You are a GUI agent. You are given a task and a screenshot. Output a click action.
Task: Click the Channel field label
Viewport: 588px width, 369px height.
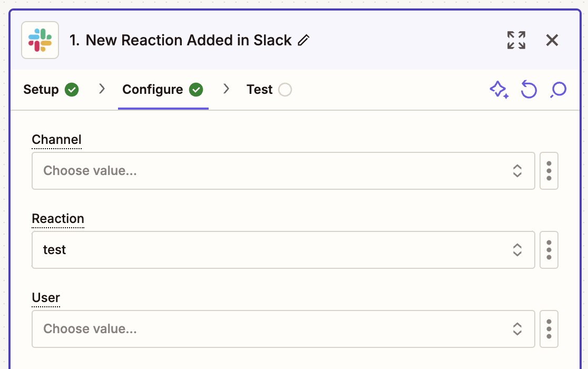point(56,139)
